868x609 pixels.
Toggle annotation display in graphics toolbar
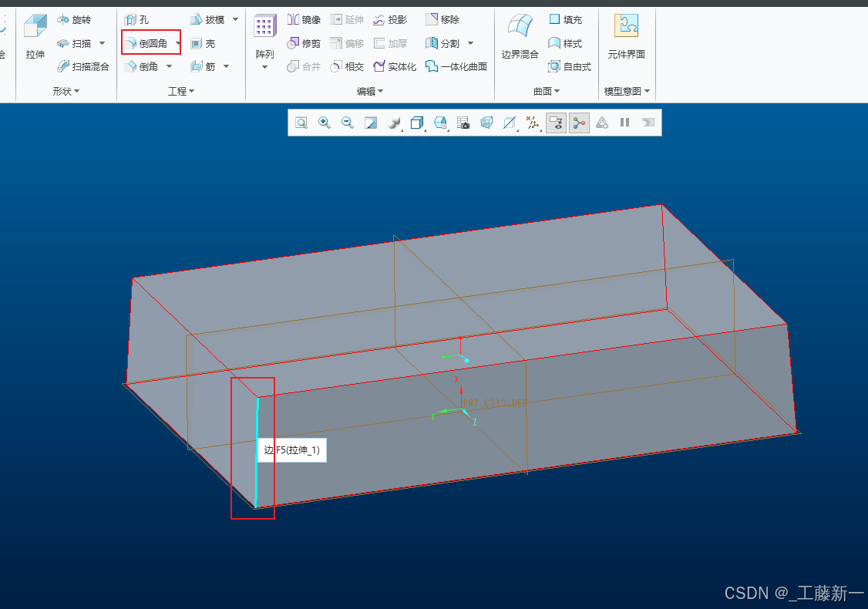(556, 123)
